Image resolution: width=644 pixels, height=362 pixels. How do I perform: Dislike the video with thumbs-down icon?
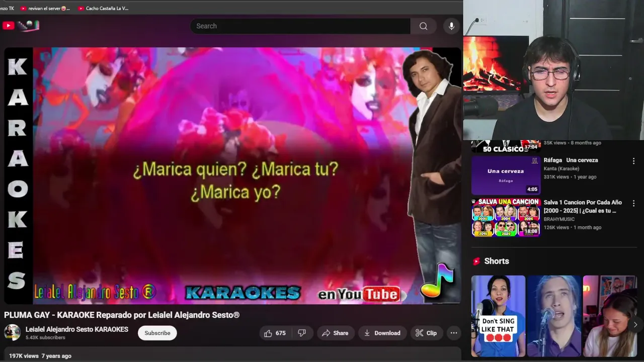coord(302,333)
